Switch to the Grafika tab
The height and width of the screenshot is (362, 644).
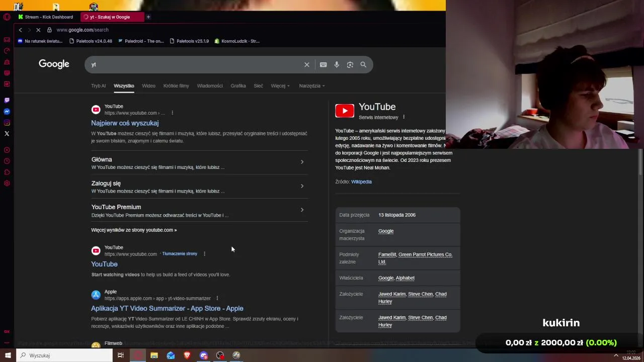pyautogui.click(x=238, y=85)
